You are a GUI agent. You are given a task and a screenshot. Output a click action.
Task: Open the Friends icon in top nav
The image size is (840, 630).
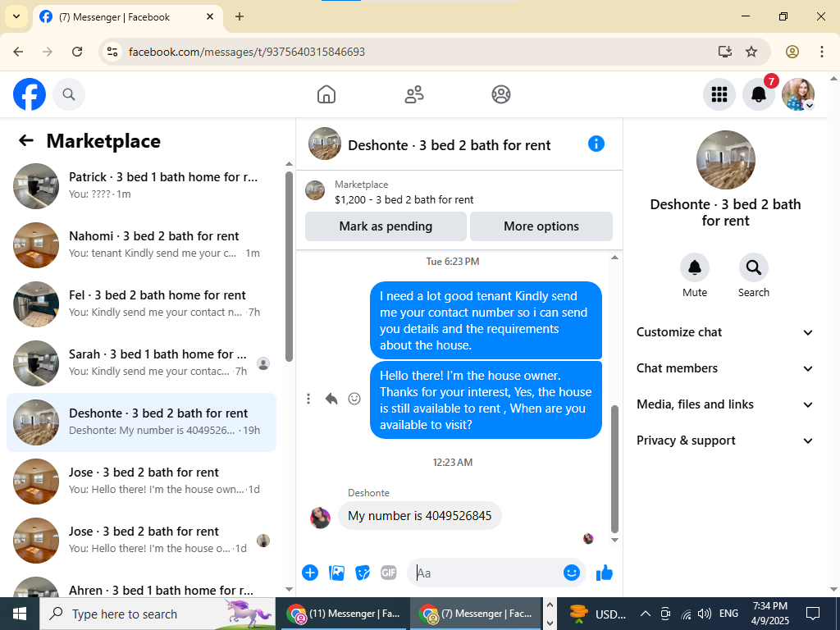pyautogui.click(x=413, y=94)
